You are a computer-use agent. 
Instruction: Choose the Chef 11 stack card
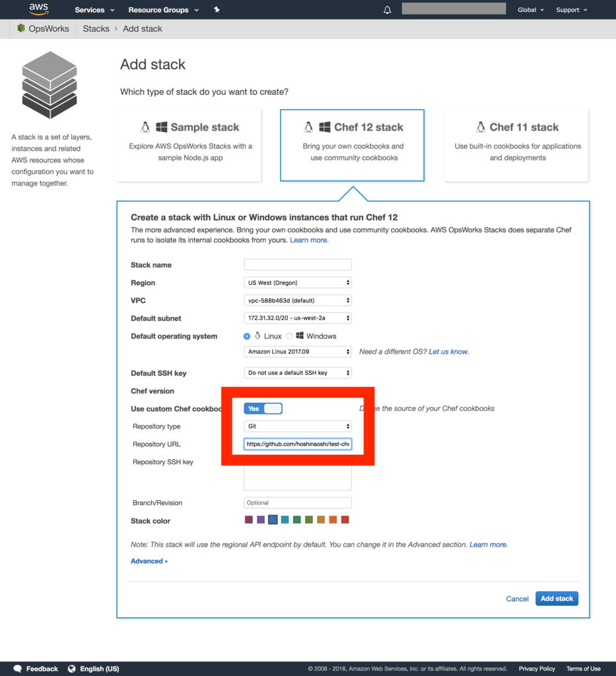coord(516,145)
